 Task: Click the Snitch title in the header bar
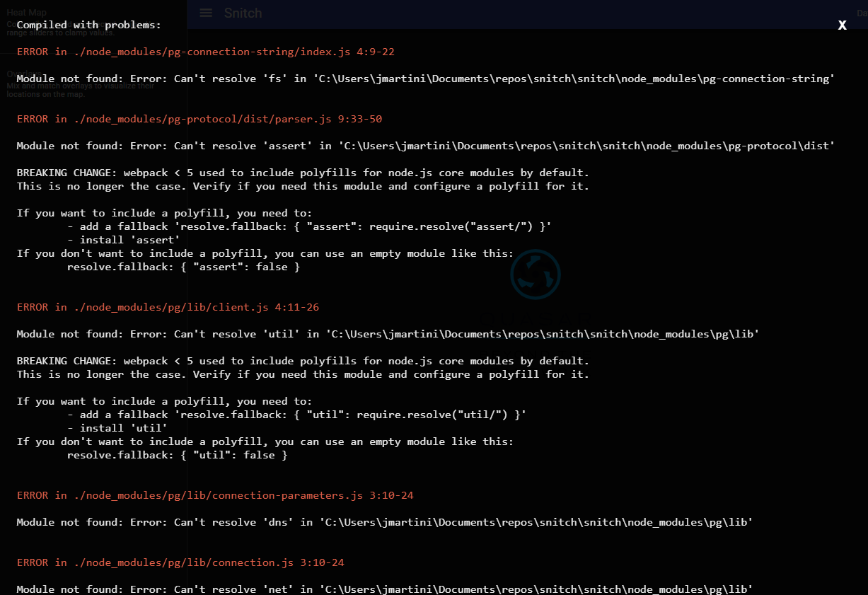coord(243,13)
